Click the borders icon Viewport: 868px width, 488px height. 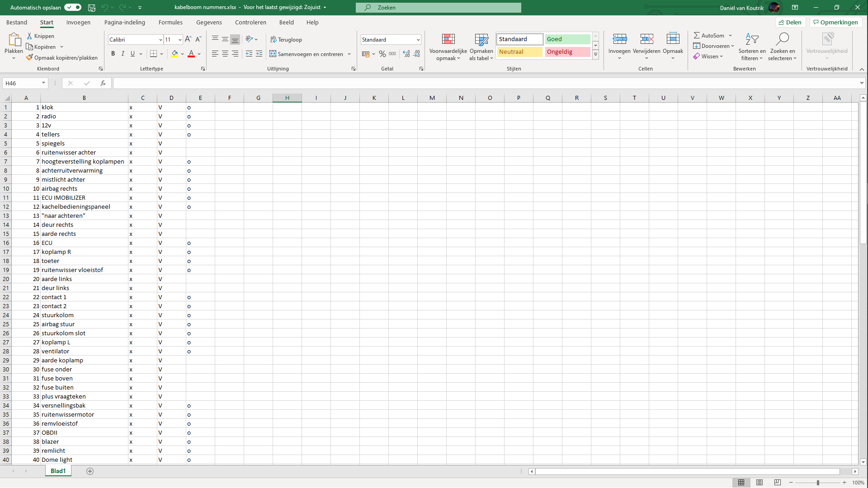point(154,54)
